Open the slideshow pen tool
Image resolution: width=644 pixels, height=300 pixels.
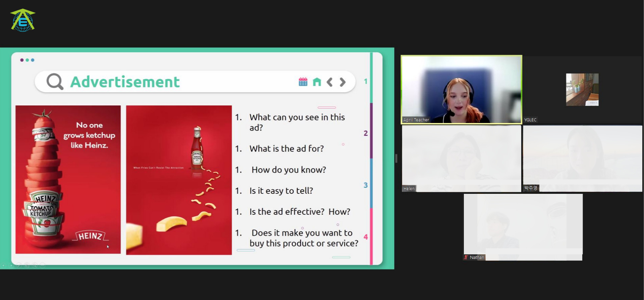click(19, 265)
